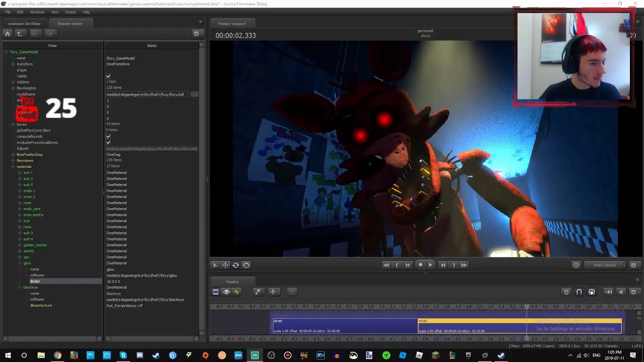The width and height of the screenshot is (644, 362).
Task: Click the timeline playhead marker
Action: pos(527,306)
